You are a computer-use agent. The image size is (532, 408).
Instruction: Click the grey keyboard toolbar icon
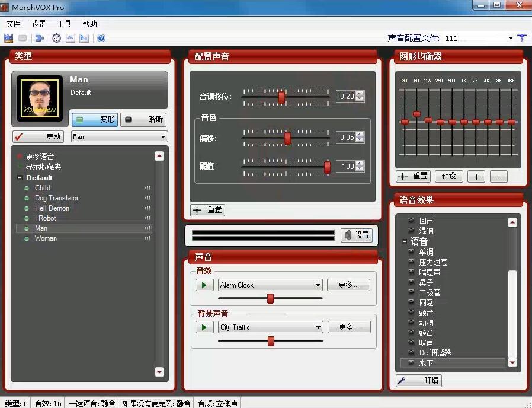click(x=23, y=38)
